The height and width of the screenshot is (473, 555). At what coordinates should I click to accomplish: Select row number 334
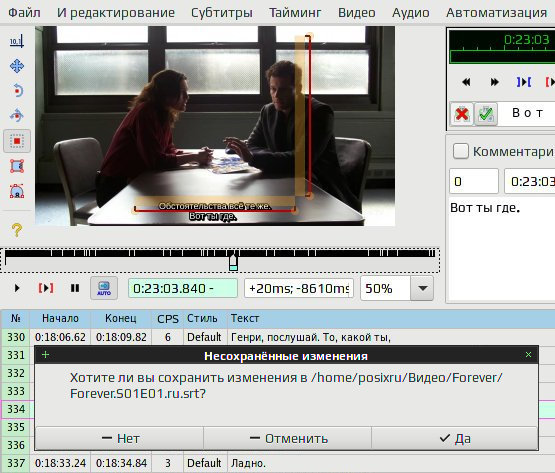[16, 409]
